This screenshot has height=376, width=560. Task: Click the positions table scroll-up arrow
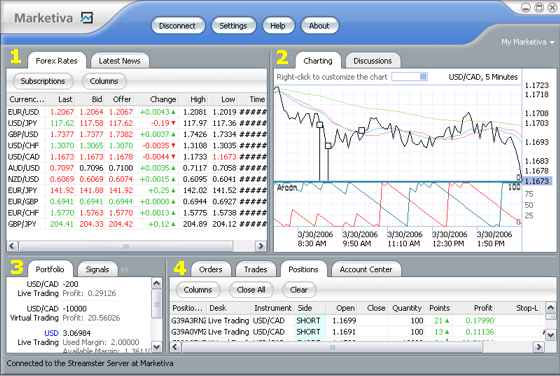click(550, 307)
